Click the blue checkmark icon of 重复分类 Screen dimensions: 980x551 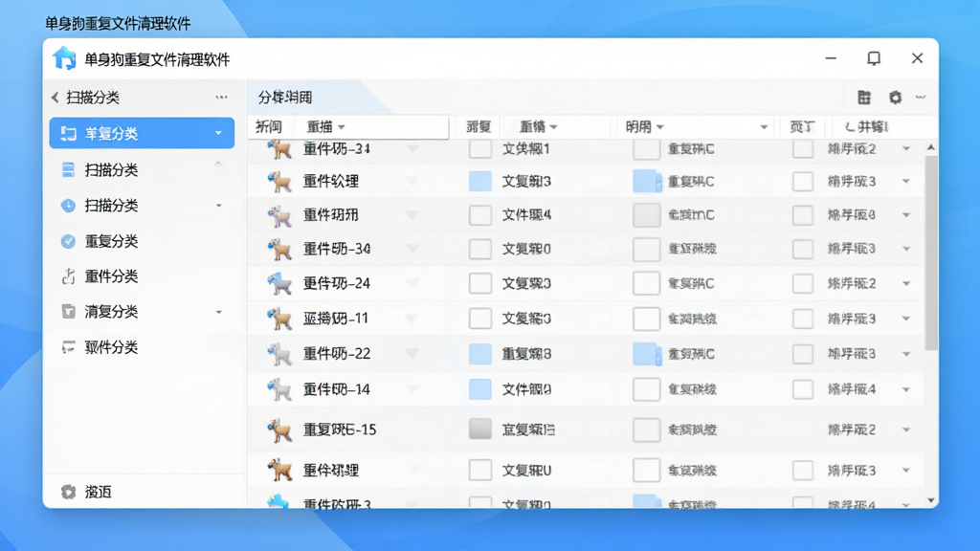click(x=68, y=241)
